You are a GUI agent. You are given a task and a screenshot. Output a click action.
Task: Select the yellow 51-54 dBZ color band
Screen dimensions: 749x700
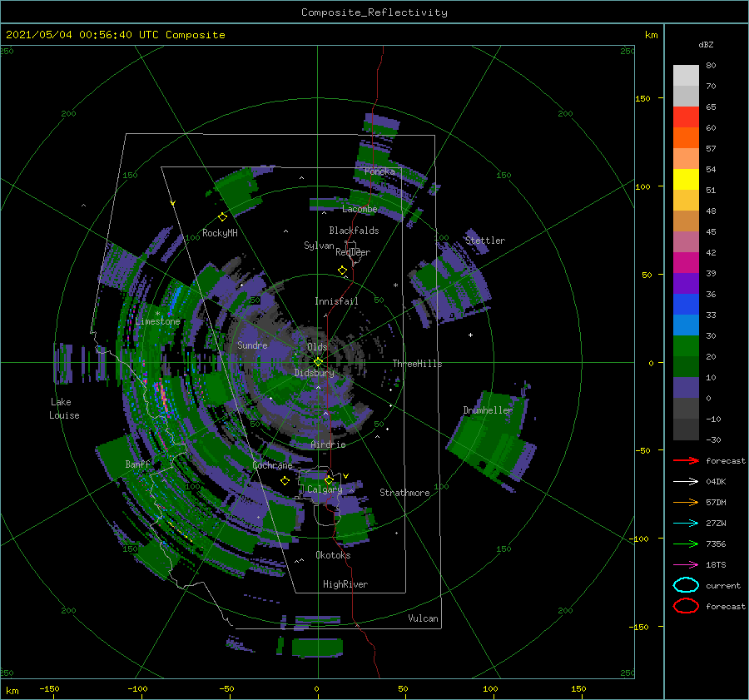(686, 180)
